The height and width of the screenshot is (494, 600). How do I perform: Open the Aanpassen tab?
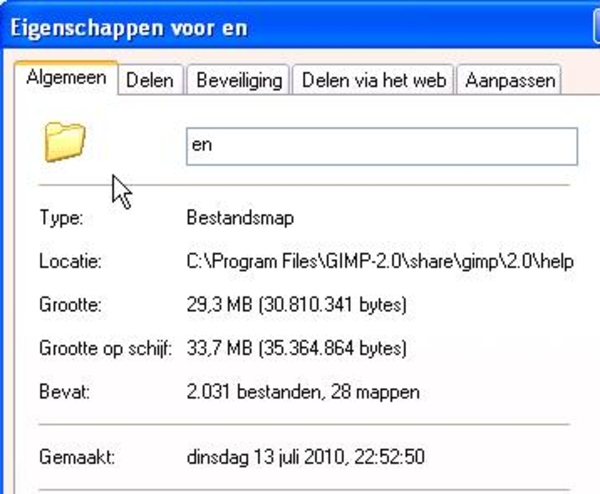tap(509, 81)
